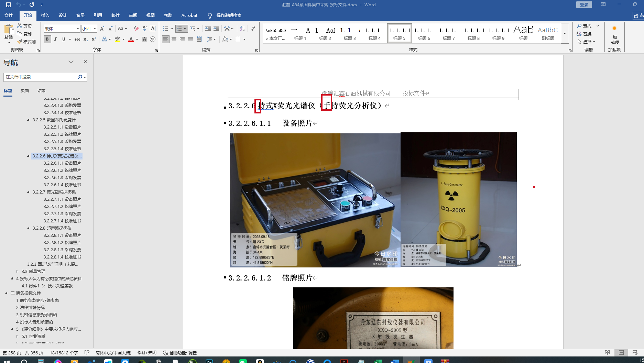Open the phonetic guide (wén) tool
Screen dimensions: 644x363
coord(144,29)
